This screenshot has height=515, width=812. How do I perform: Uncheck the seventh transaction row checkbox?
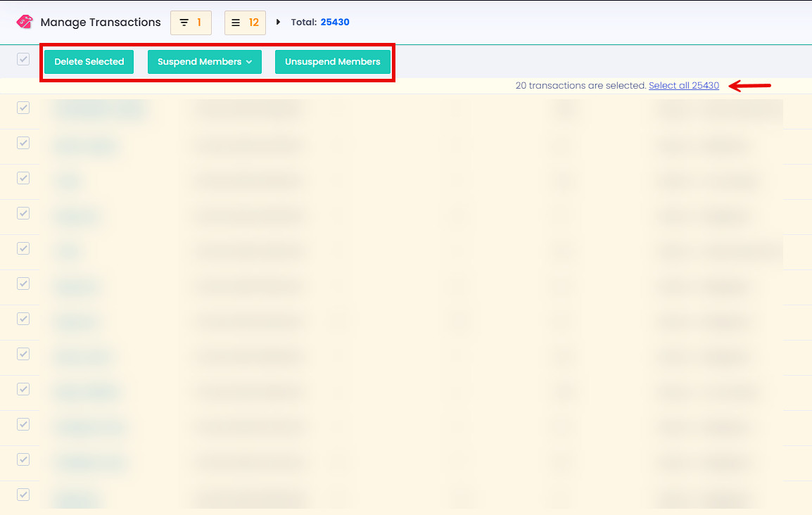pos(23,319)
